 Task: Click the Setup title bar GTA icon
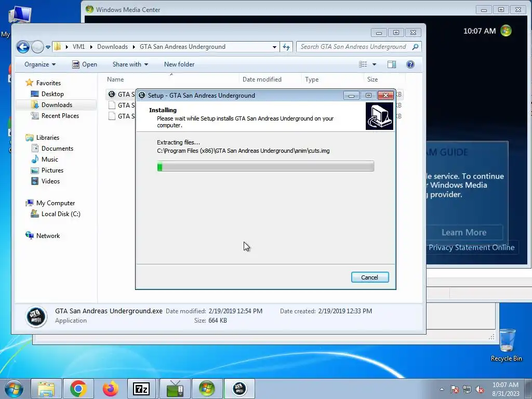click(142, 96)
